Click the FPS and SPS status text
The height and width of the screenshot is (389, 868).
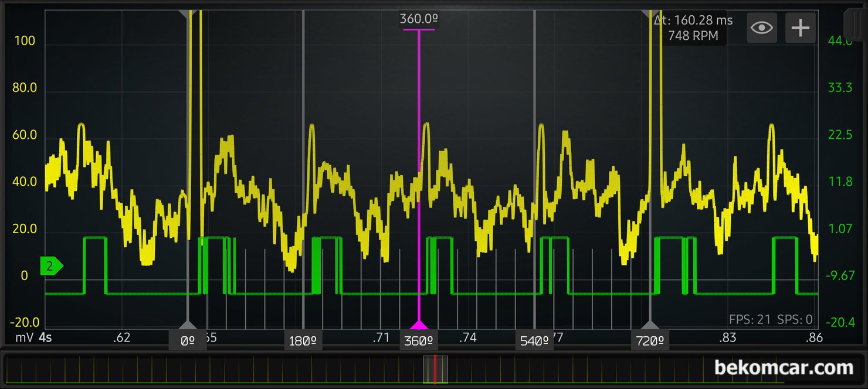pos(771,319)
